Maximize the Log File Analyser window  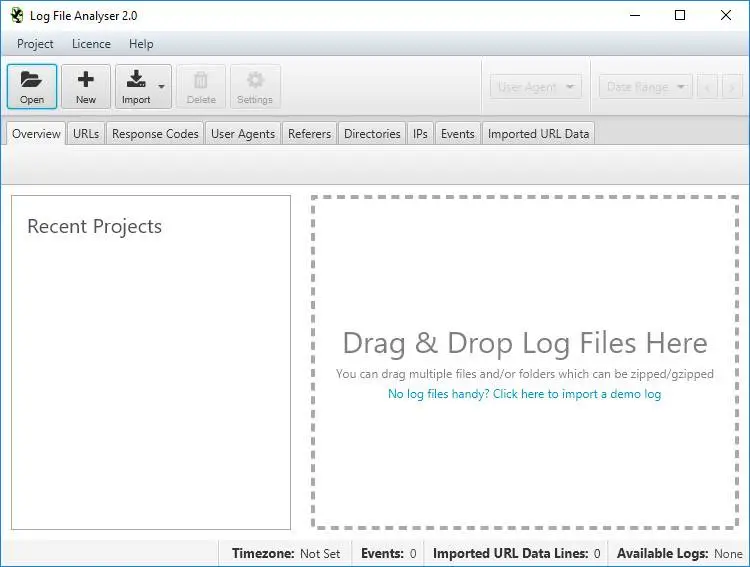pyautogui.click(x=680, y=15)
